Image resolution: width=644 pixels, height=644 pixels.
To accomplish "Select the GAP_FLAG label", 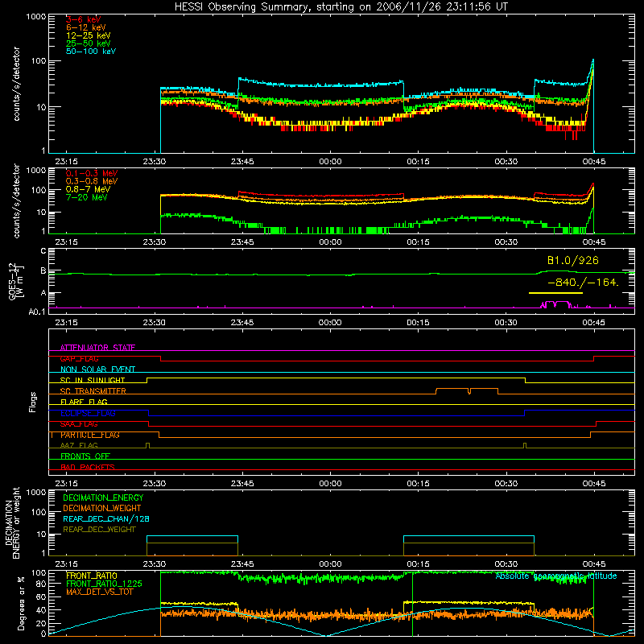I will coord(79,358).
